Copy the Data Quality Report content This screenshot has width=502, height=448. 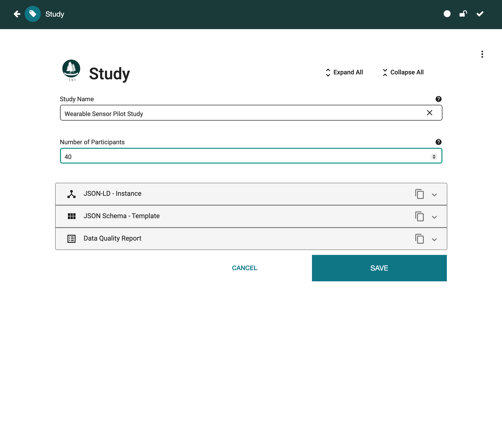click(x=420, y=239)
